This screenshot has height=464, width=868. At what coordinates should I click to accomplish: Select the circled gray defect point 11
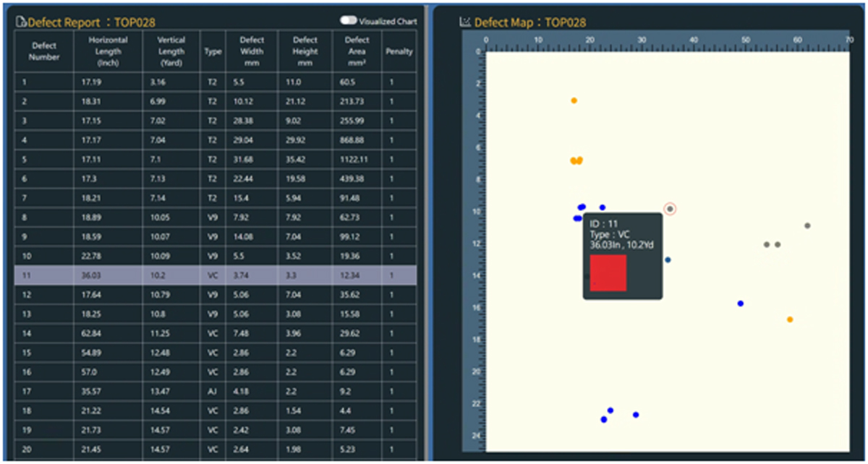670,209
